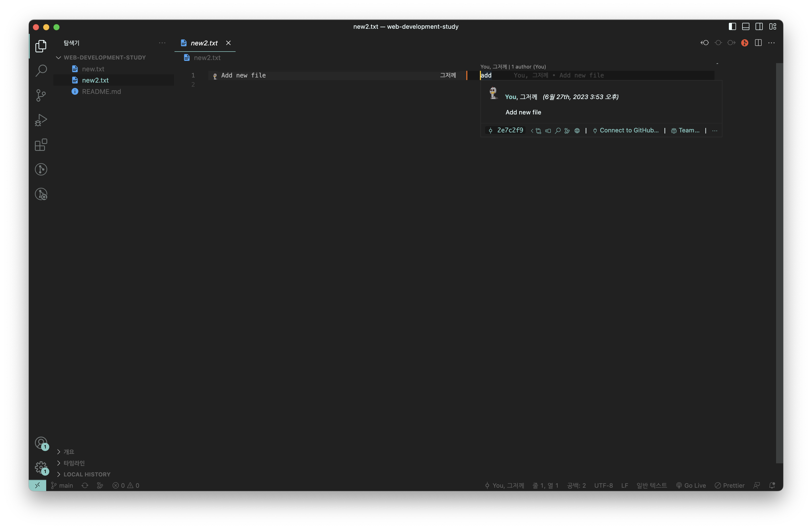
Task: Click the Accounts icon with badge
Action: pyautogui.click(x=41, y=443)
